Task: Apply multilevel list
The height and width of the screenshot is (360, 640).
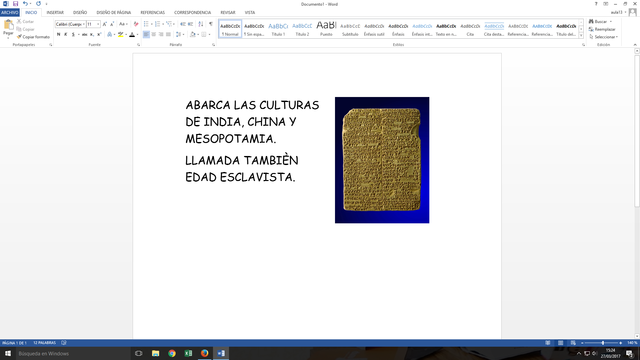Action: coord(169,24)
